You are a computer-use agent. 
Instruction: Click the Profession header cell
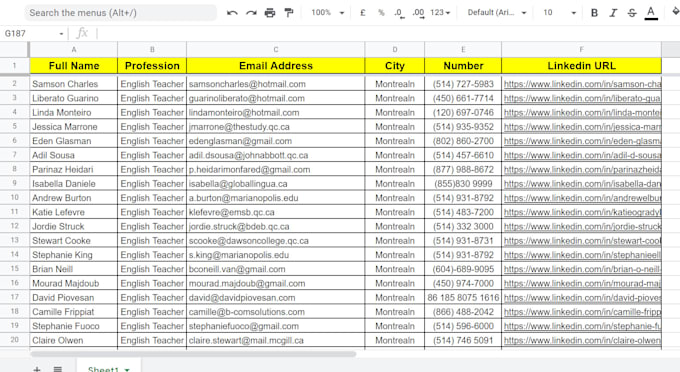tap(152, 65)
